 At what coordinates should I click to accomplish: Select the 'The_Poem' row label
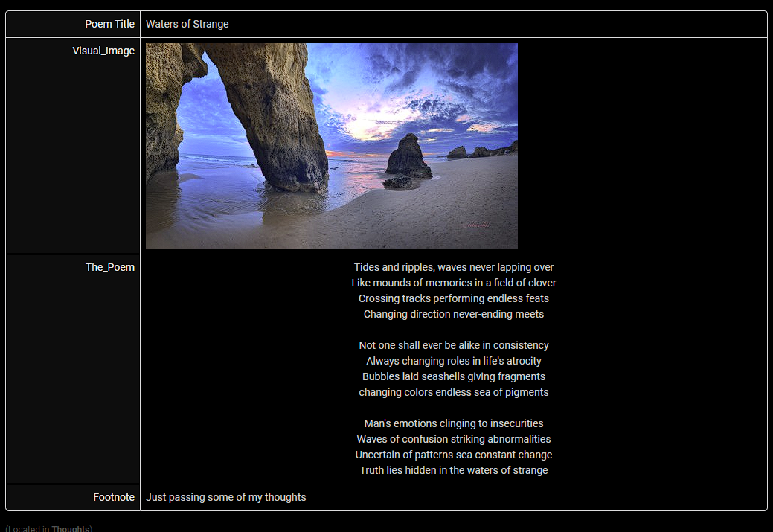coord(109,267)
